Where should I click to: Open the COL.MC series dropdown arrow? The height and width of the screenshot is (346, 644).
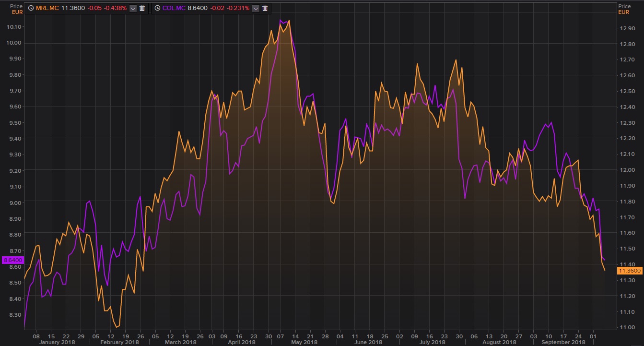coord(256,8)
